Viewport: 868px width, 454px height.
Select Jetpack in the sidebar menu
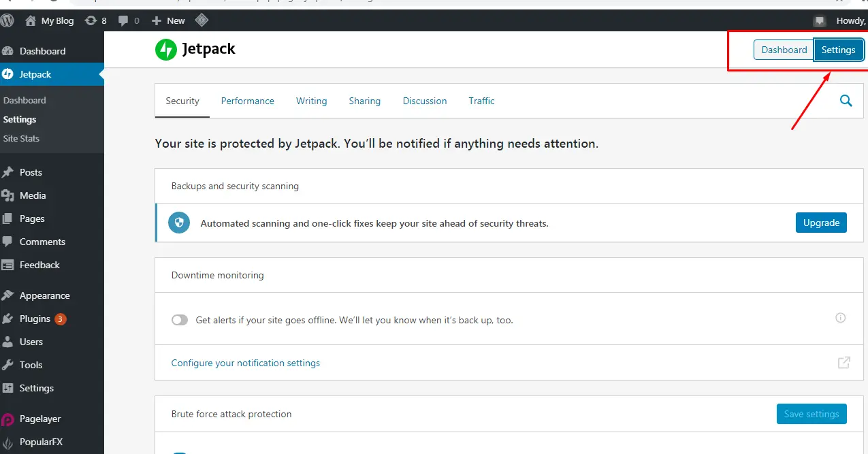pyautogui.click(x=52, y=74)
